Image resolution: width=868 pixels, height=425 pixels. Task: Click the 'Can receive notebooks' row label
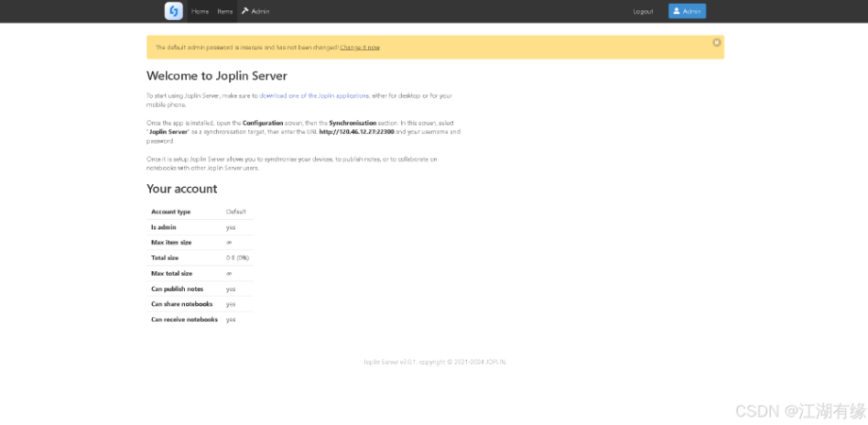point(184,320)
